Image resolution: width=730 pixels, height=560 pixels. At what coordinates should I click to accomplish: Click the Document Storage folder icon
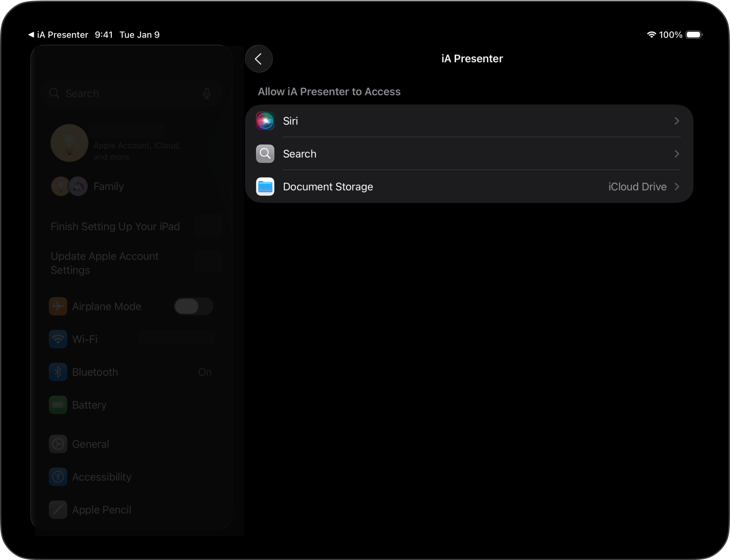[x=265, y=187]
